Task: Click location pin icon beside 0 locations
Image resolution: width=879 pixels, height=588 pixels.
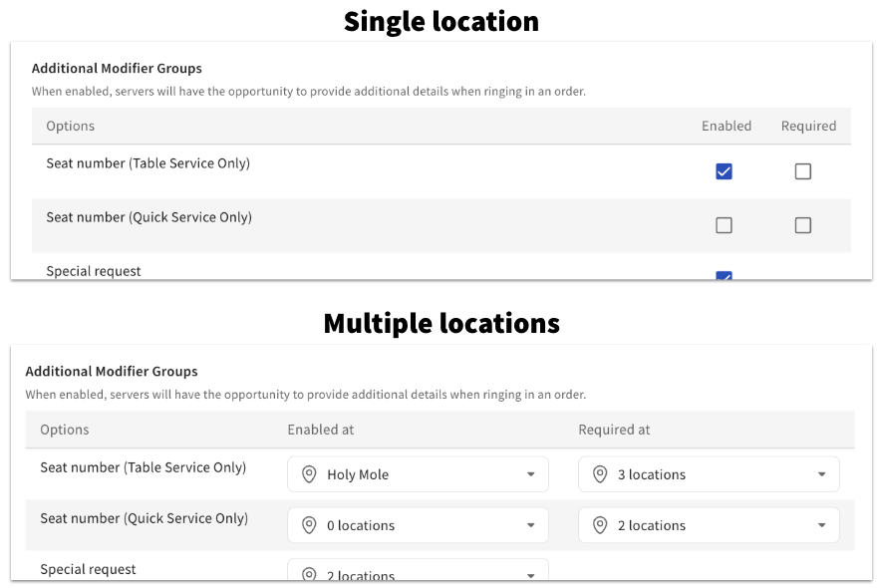Action: click(x=309, y=525)
